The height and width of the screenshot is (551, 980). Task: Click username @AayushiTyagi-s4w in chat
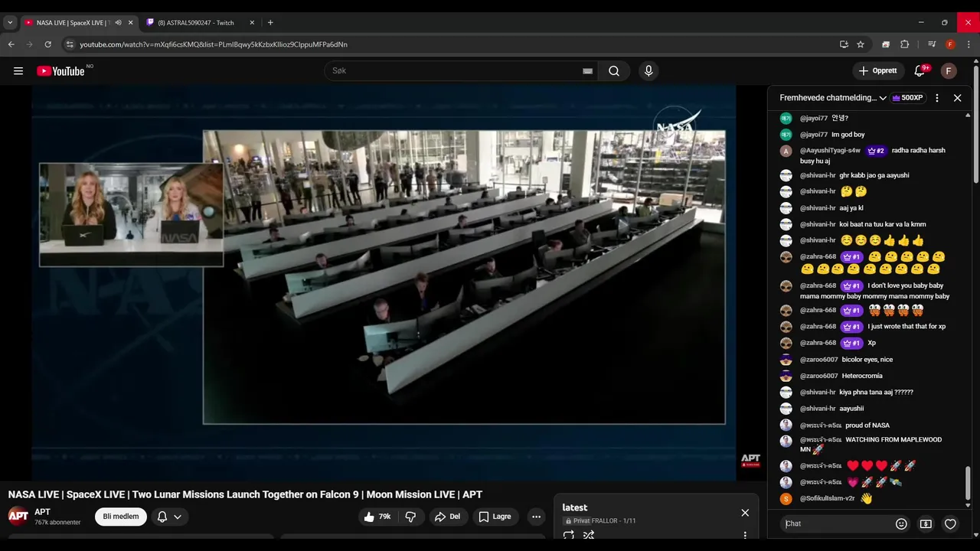(830, 151)
